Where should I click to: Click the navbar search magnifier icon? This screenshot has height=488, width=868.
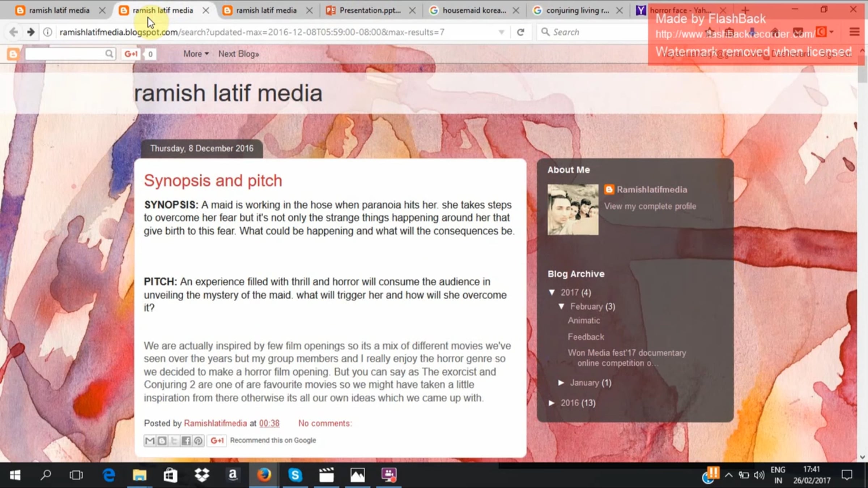[x=109, y=54]
